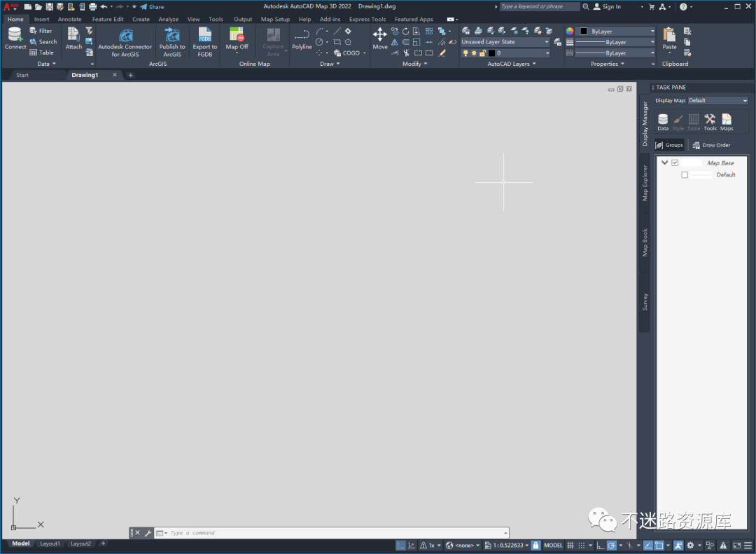The image size is (756, 554).
Task: Select the Polyline draw tool
Action: pos(302,39)
